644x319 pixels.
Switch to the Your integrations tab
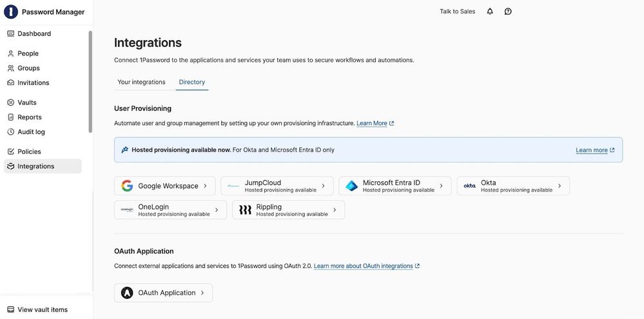click(141, 82)
